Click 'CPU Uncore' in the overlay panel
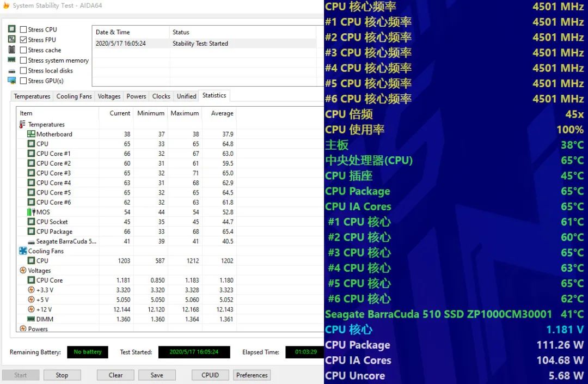Screen dimensions: 588x384 (x=355, y=375)
